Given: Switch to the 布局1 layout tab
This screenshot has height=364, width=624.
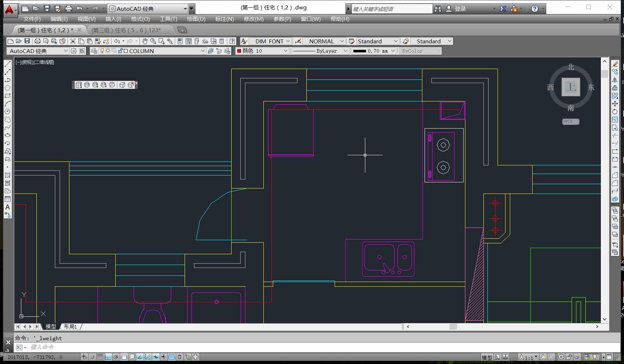Looking at the screenshot, I should pyautogui.click(x=70, y=326).
